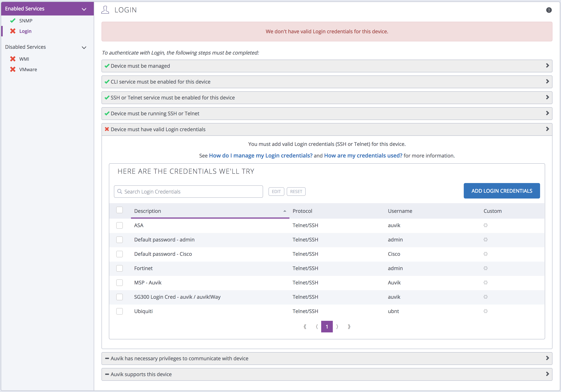Collapse the Enabled Services section
The image size is (561, 392).
84,9
